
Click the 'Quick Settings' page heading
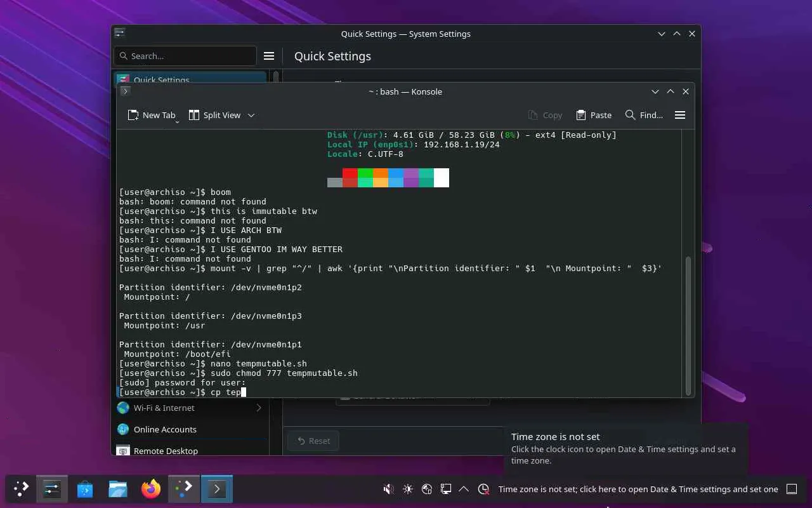click(332, 56)
